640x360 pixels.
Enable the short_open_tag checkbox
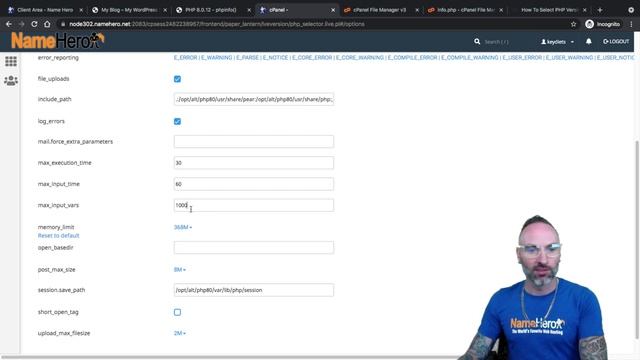click(x=177, y=312)
